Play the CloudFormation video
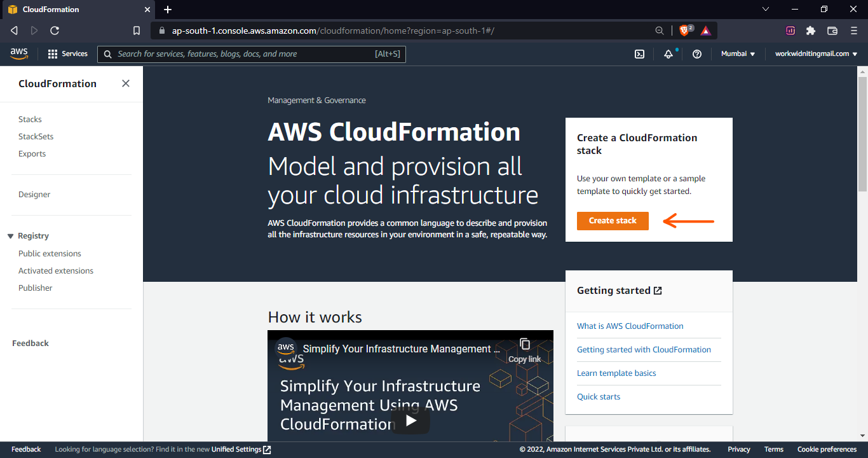868x458 pixels. tap(411, 420)
